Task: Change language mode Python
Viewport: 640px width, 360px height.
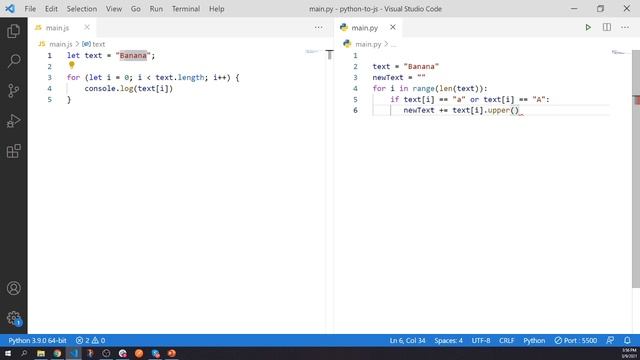Action: [x=534, y=340]
